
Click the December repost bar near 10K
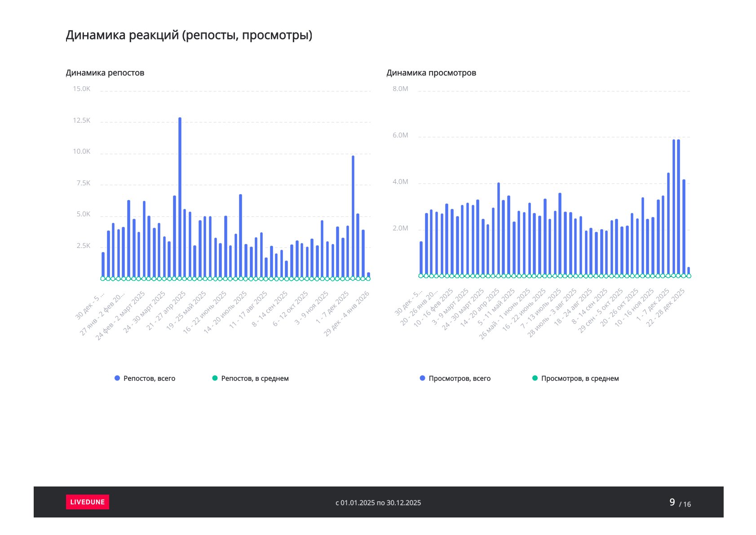pyautogui.click(x=353, y=216)
